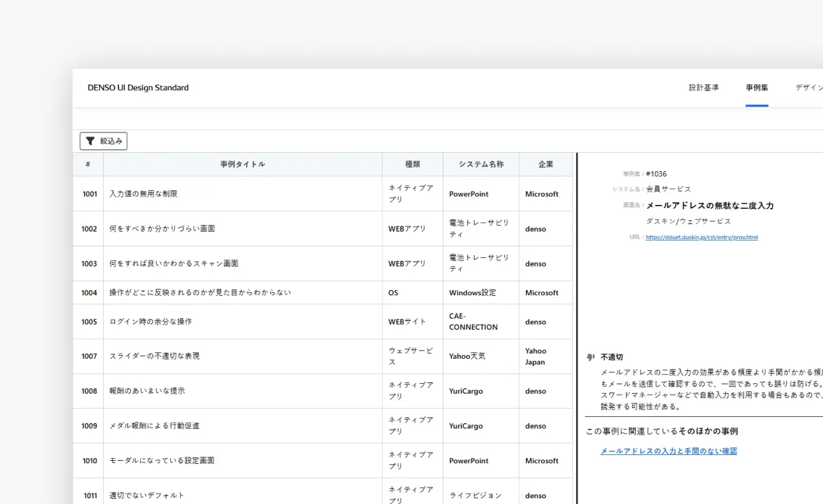823x504 pixels.
Task: Sort by 種類 column header
Action: click(x=412, y=164)
